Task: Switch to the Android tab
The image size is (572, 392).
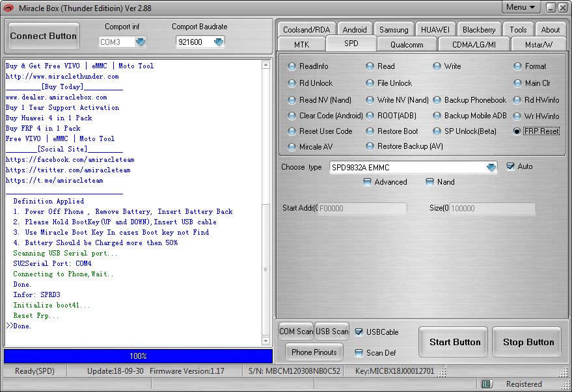Action: click(355, 29)
